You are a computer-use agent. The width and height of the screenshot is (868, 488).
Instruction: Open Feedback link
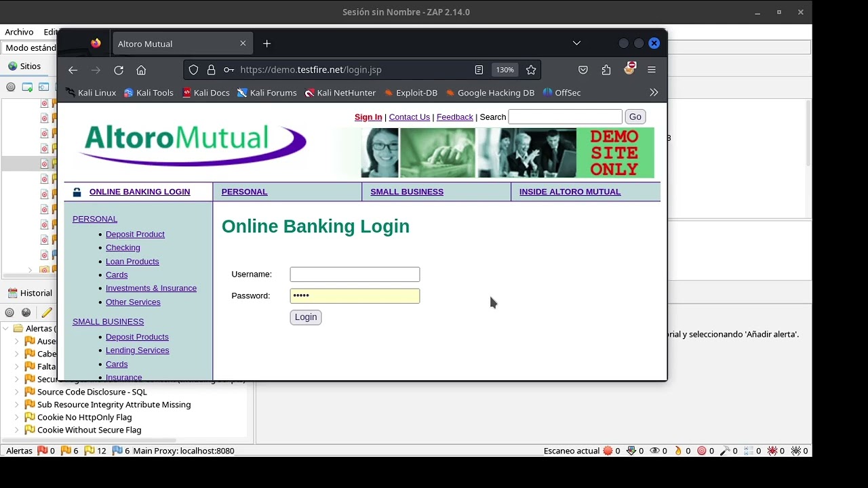[x=455, y=117]
